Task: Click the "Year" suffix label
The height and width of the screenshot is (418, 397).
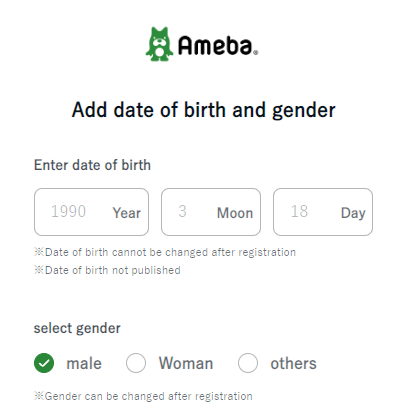Action: coord(127,213)
